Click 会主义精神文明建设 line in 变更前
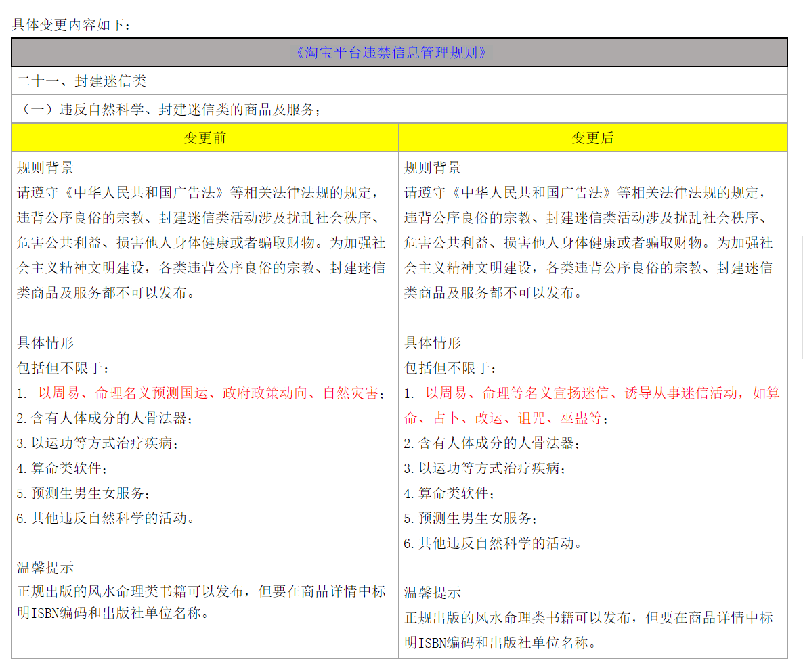 (201, 268)
